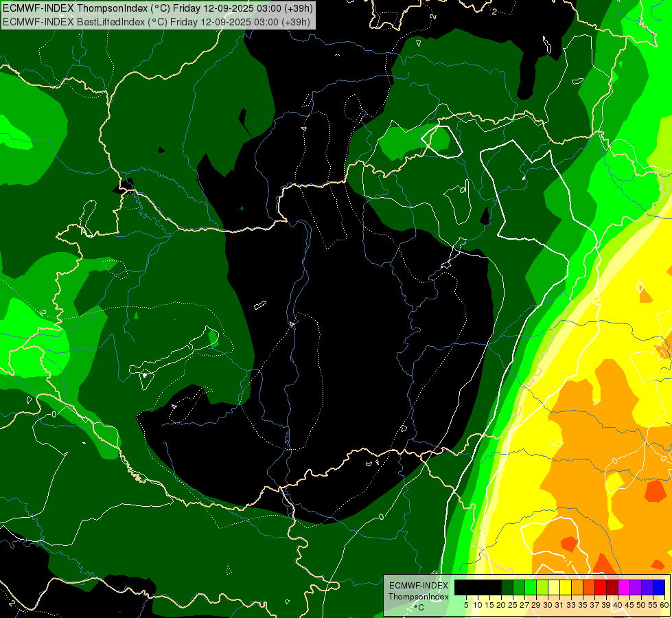
Task: Select the orange-red 35–37 legend swatch
Action: click(x=589, y=587)
